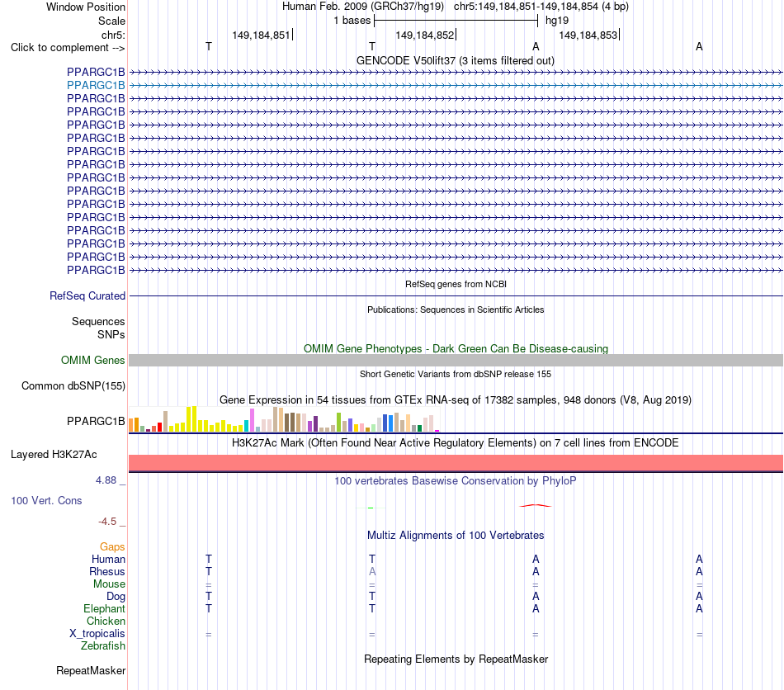Image resolution: width=784 pixels, height=690 pixels.
Task: Click the red negative PhyloP conservation mark
Action: pos(536,505)
